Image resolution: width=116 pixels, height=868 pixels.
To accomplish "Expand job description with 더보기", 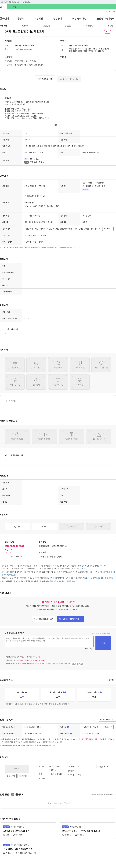I will (x=58, y=125).
